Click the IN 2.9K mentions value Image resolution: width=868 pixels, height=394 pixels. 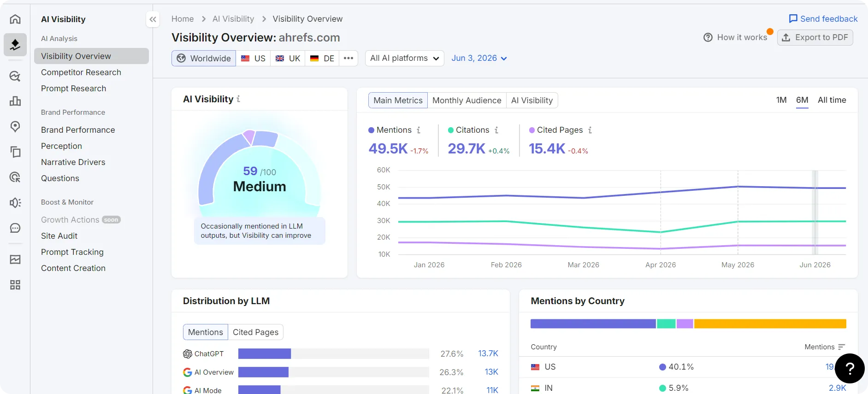(x=837, y=388)
